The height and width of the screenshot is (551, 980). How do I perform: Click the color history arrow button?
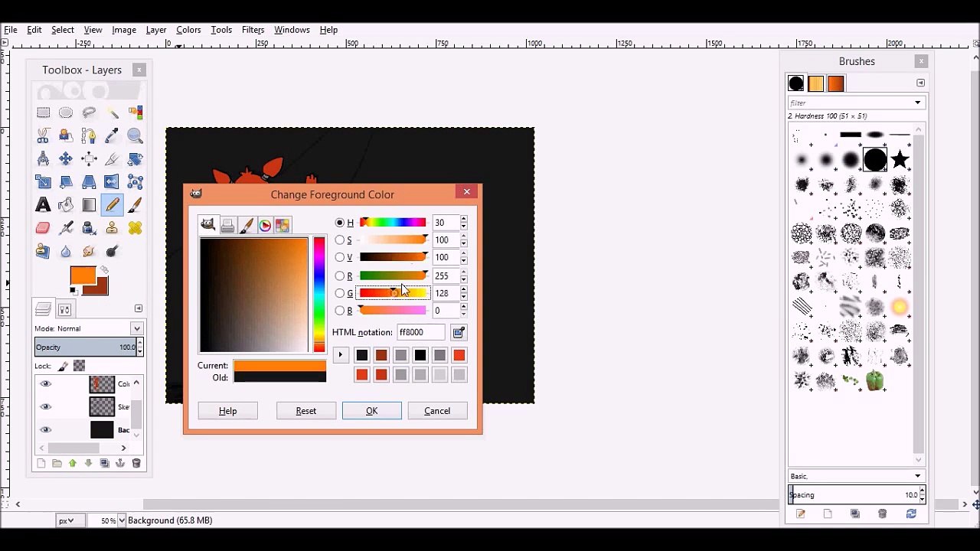point(340,355)
